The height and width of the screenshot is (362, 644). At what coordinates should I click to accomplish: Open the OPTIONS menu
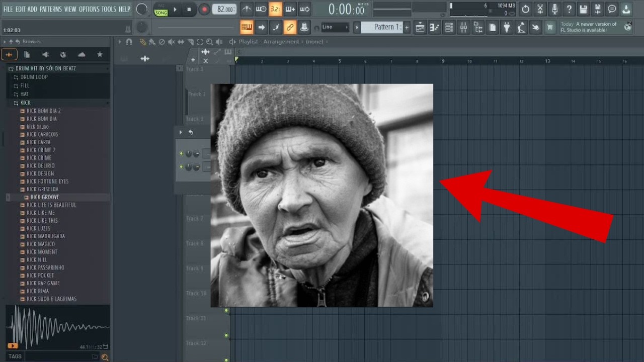pyautogui.click(x=89, y=9)
